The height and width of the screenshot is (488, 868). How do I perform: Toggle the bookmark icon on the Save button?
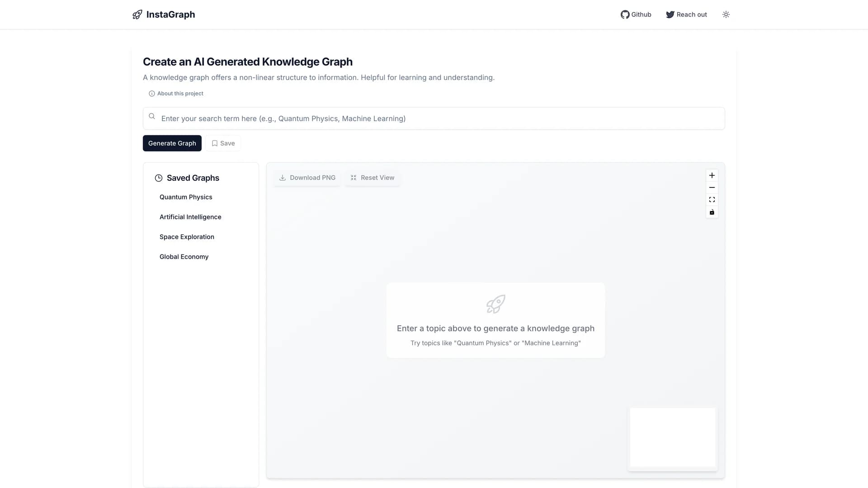coord(215,143)
